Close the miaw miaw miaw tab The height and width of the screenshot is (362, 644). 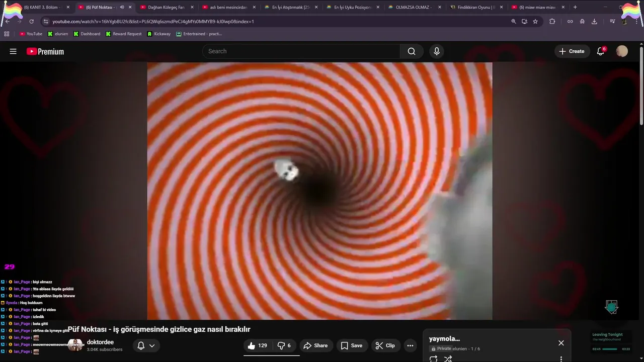pyautogui.click(x=563, y=7)
